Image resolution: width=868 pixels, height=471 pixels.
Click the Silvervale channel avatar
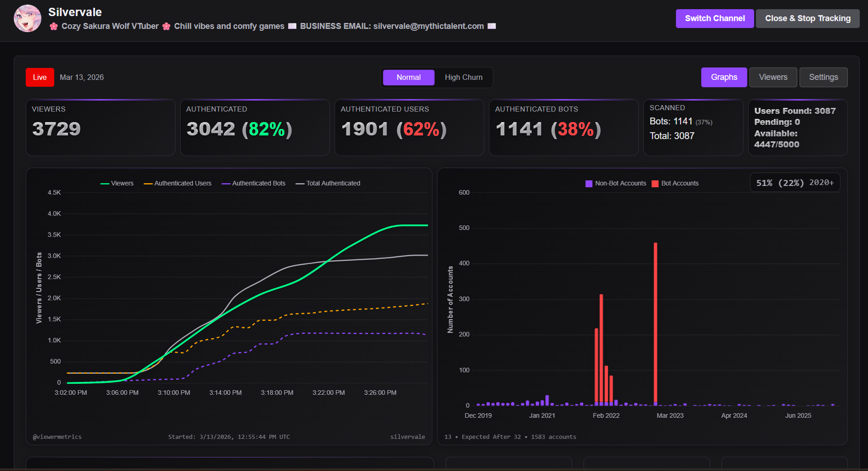click(x=28, y=18)
